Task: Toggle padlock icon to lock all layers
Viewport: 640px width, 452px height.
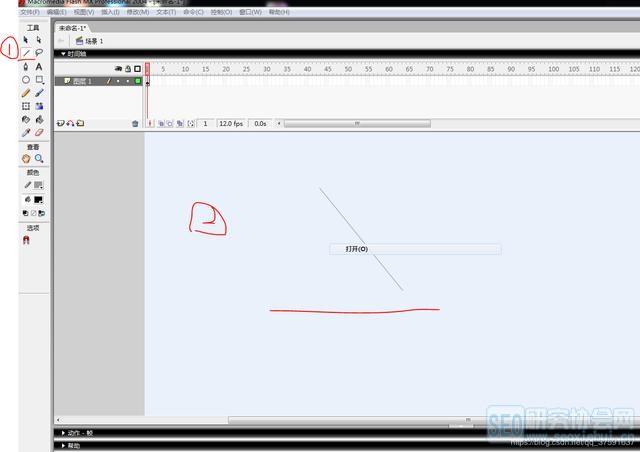Action: tap(128, 69)
